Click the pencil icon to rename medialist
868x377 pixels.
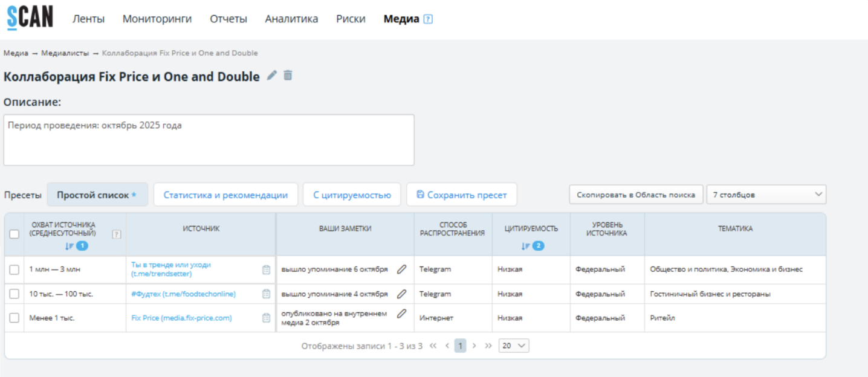(272, 76)
